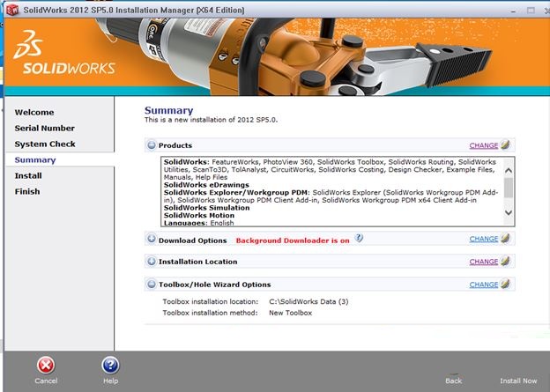This screenshot has width=550, height=392.
Task: Click the 'C:\SolidWorks Data (3)' path
Action: coord(308,301)
